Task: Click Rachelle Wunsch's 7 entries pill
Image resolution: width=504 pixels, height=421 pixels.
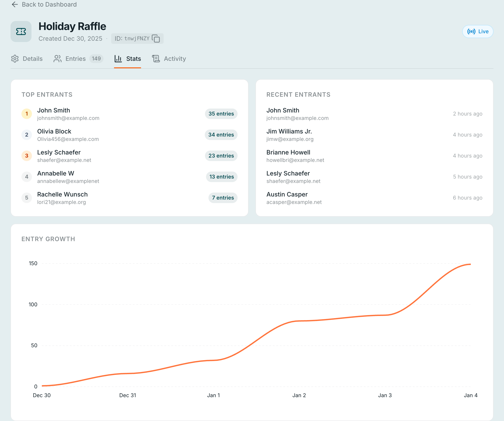Action: tap(223, 198)
